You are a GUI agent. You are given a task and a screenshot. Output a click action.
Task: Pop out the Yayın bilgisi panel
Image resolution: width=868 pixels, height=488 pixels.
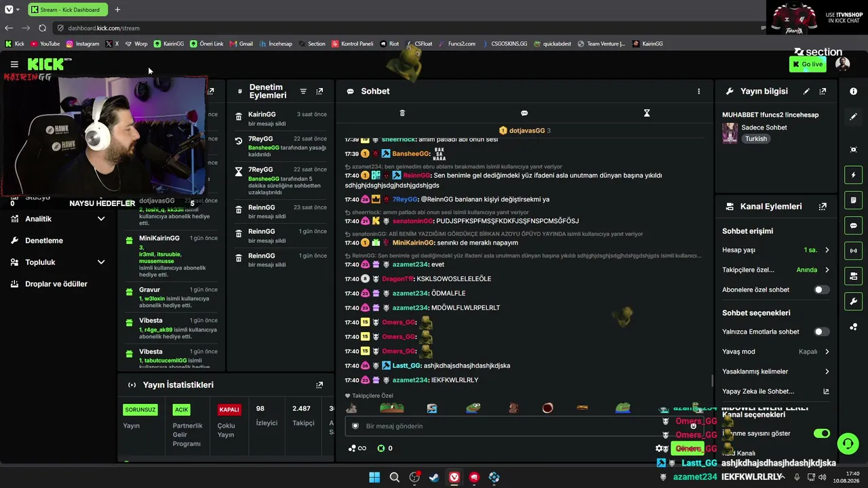[x=823, y=91]
